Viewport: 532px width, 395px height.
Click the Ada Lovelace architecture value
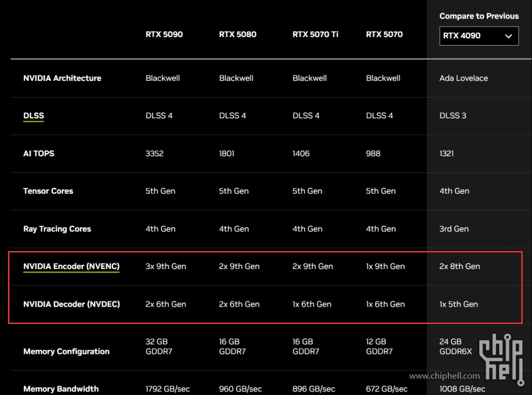coord(464,78)
